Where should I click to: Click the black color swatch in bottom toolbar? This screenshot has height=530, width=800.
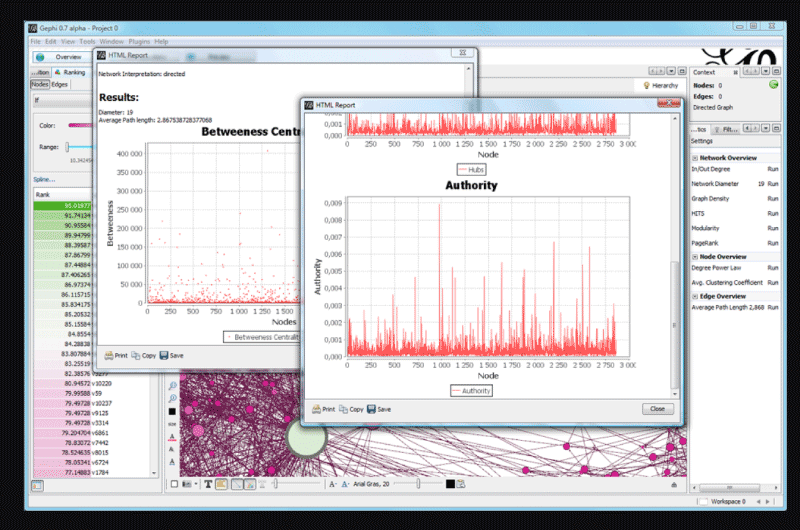click(450, 484)
